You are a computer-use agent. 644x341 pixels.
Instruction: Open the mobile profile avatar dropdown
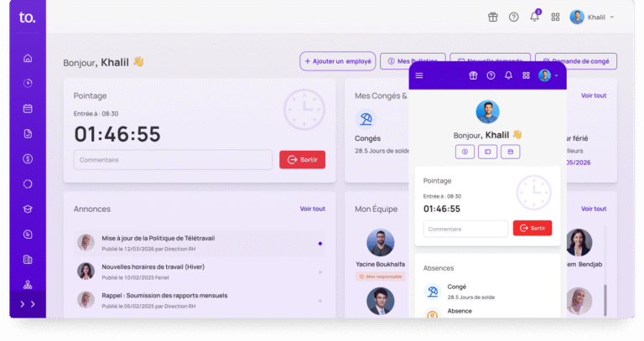548,75
